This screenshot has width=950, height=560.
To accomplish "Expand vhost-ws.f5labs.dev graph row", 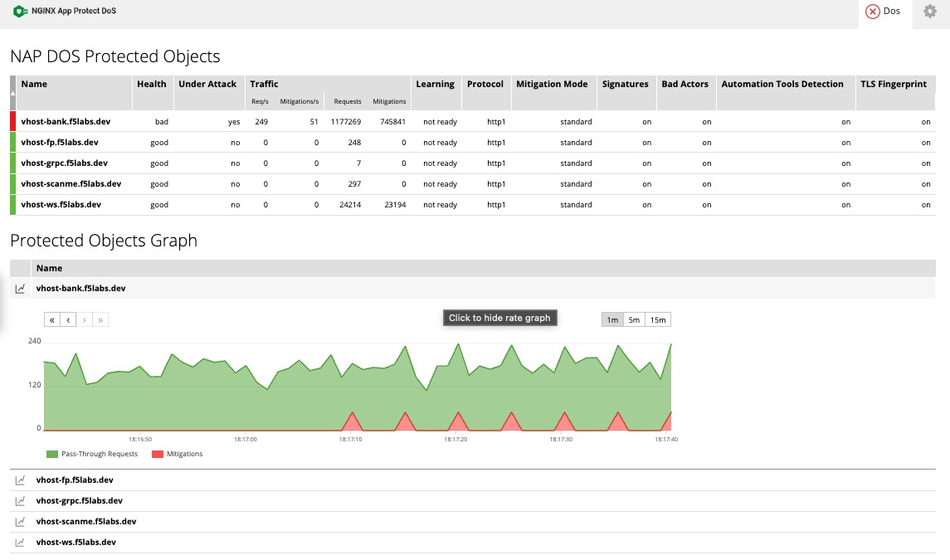I will coord(473,543).
